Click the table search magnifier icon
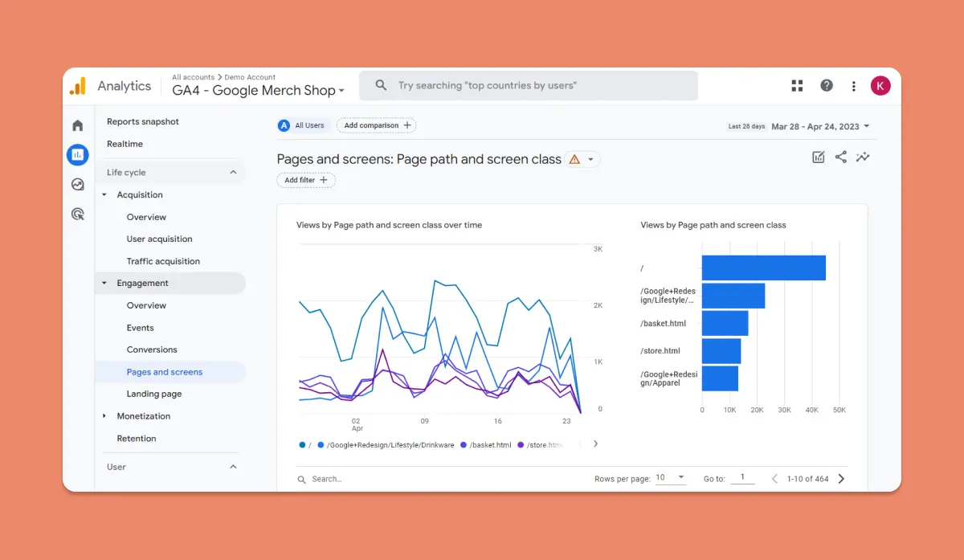Screen dimensions: 964x560 tap(302, 479)
